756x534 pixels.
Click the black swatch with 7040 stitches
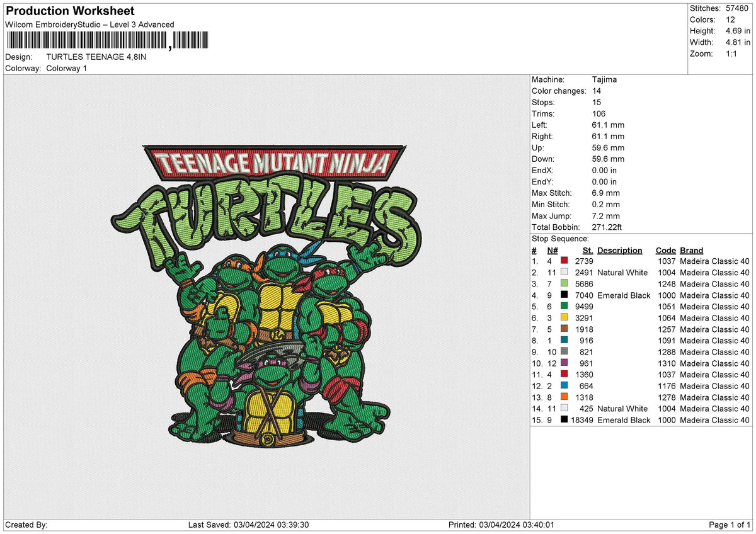point(564,295)
